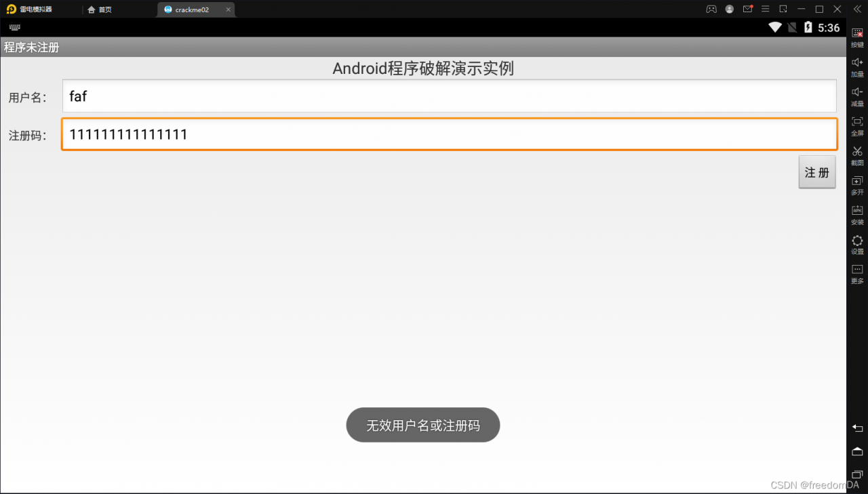868x494 pixels.
Task: Click the 加量 volume up icon
Action: 857,66
